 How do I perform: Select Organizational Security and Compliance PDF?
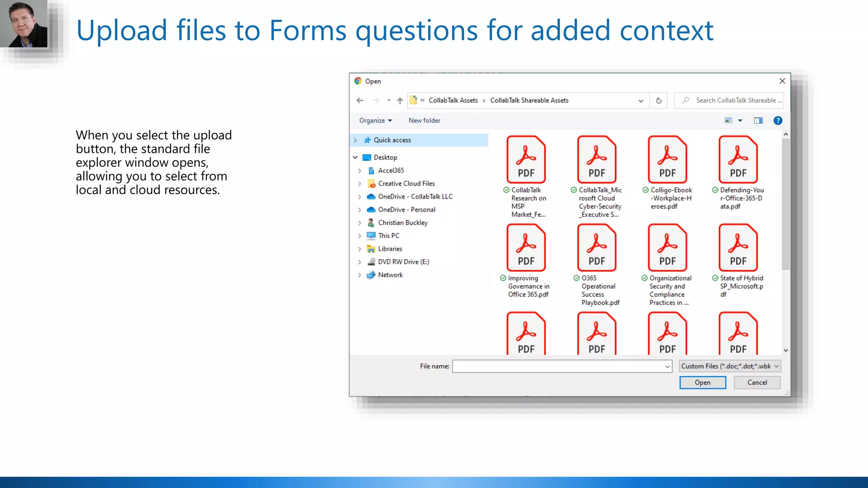(668, 265)
